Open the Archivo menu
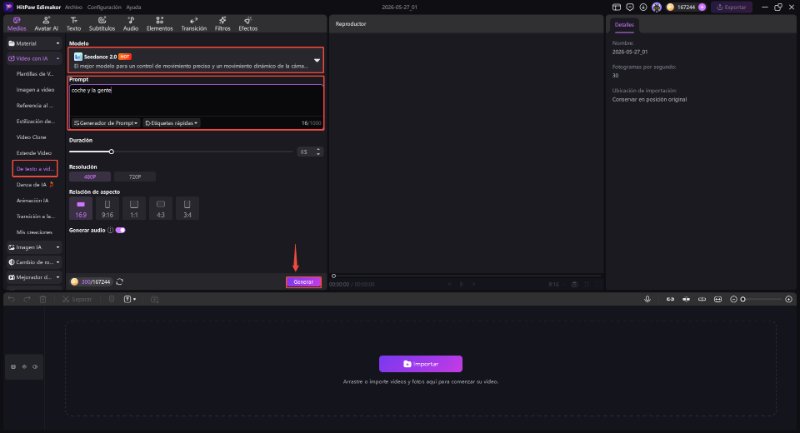Screen dimensions: 800x433 click(x=73, y=7)
